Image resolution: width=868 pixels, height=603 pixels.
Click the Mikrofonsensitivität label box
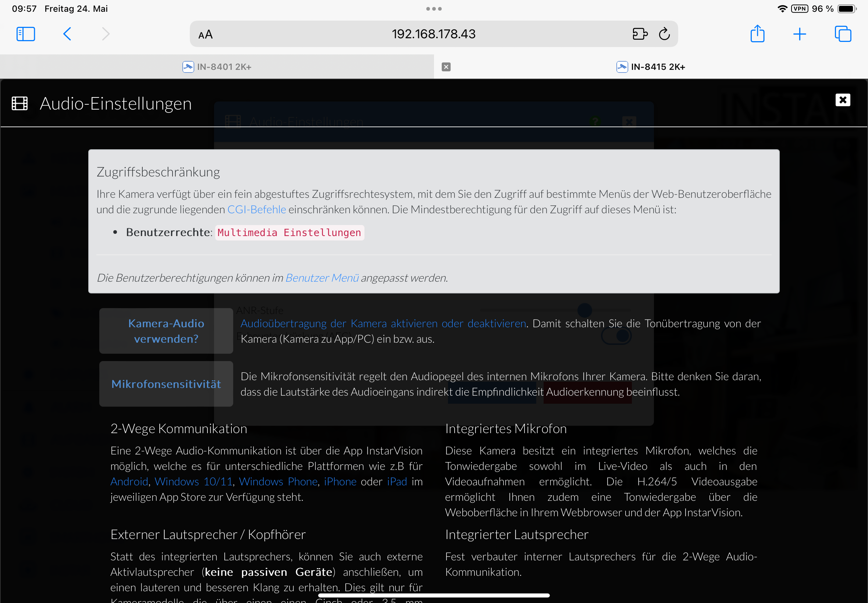(166, 384)
